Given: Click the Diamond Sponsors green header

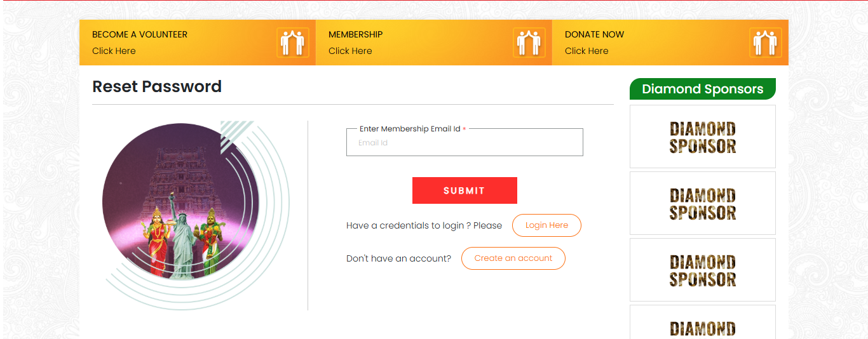Looking at the screenshot, I should 702,89.
